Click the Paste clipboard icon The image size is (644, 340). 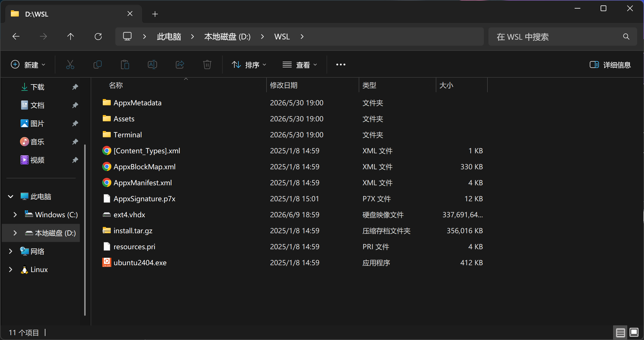[x=125, y=65]
